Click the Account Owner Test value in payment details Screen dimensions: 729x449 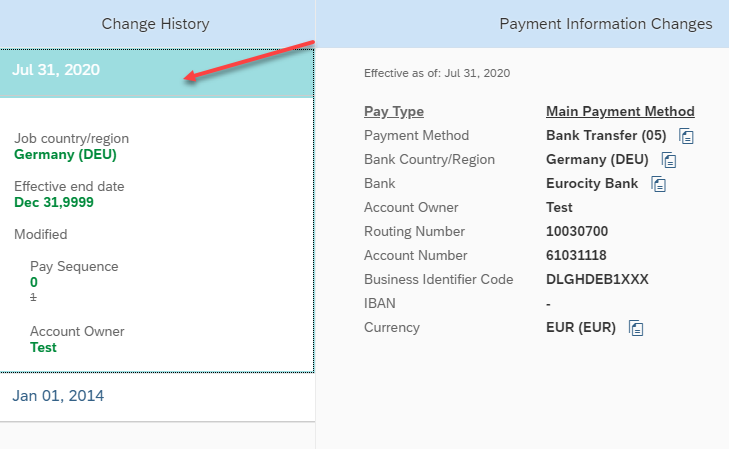559,207
